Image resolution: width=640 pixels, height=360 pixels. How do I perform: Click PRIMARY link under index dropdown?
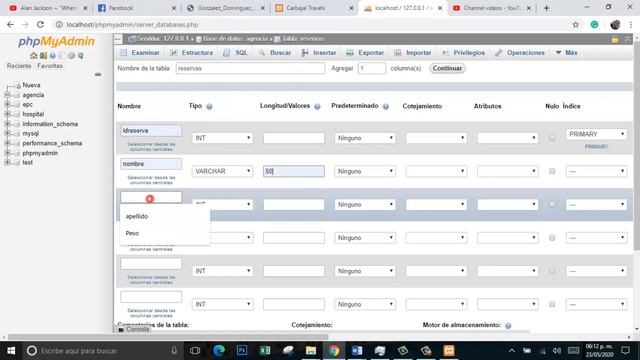[x=596, y=147]
